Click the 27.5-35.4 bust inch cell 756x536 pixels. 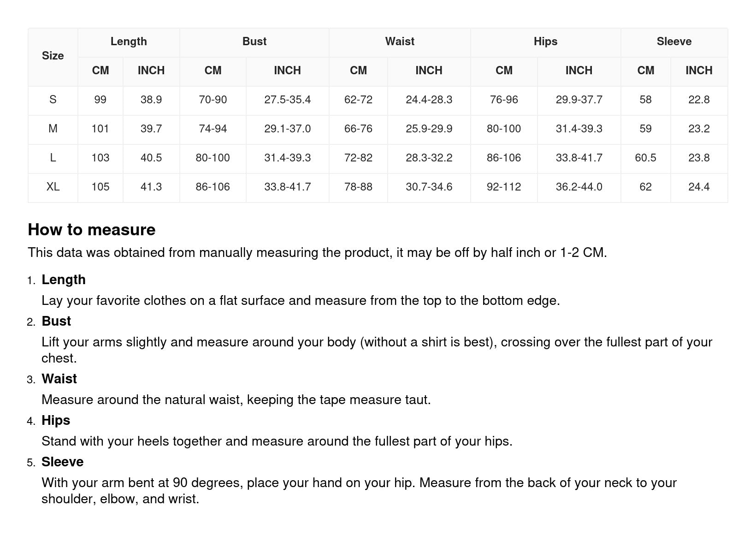287,100
